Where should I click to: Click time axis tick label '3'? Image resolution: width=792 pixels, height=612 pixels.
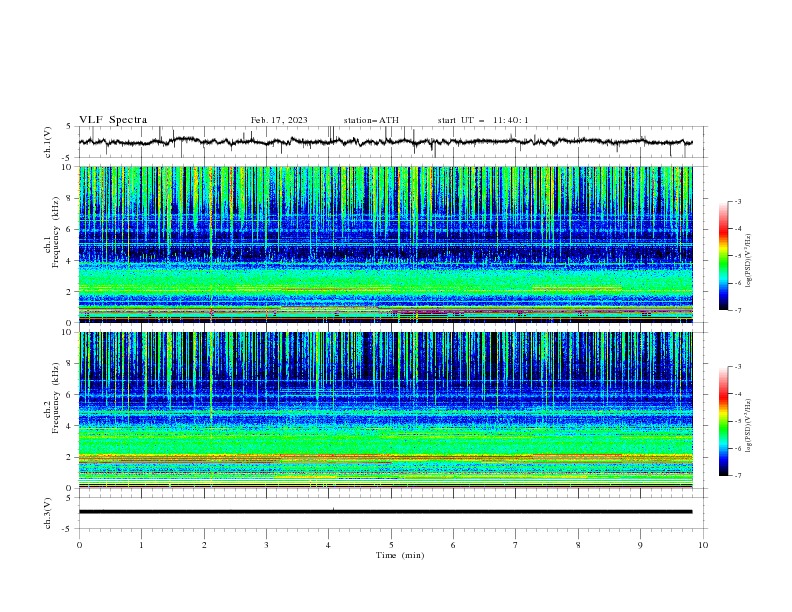(266, 545)
